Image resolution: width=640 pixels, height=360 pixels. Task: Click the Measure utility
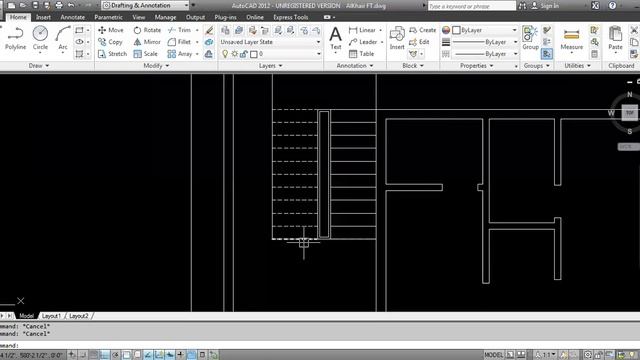tap(571, 39)
